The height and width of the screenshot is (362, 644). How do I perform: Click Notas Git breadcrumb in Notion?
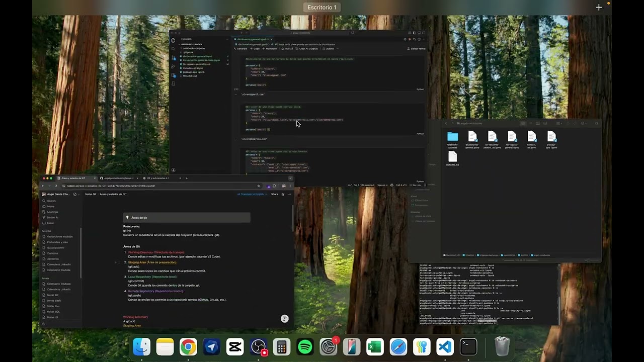click(x=91, y=194)
